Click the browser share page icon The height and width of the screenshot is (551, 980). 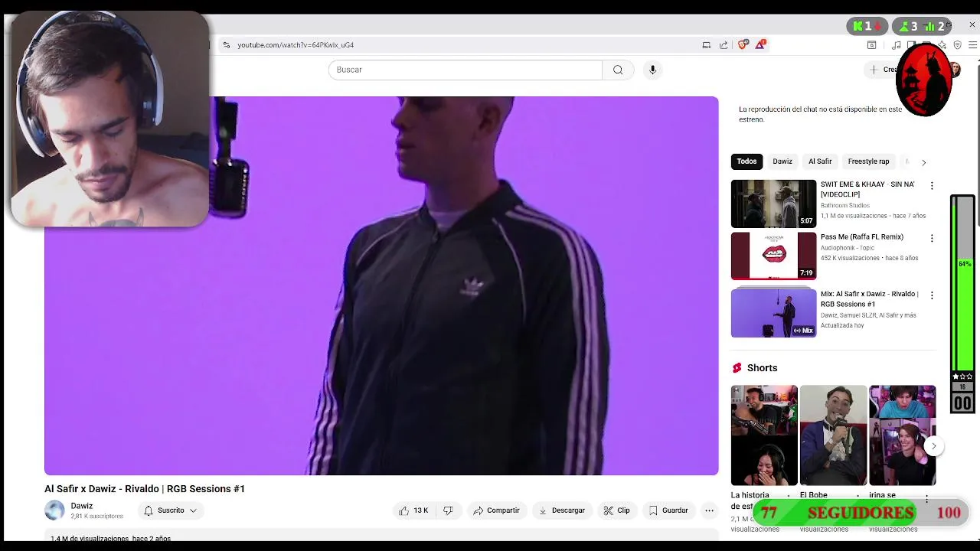pyautogui.click(x=724, y=45)
